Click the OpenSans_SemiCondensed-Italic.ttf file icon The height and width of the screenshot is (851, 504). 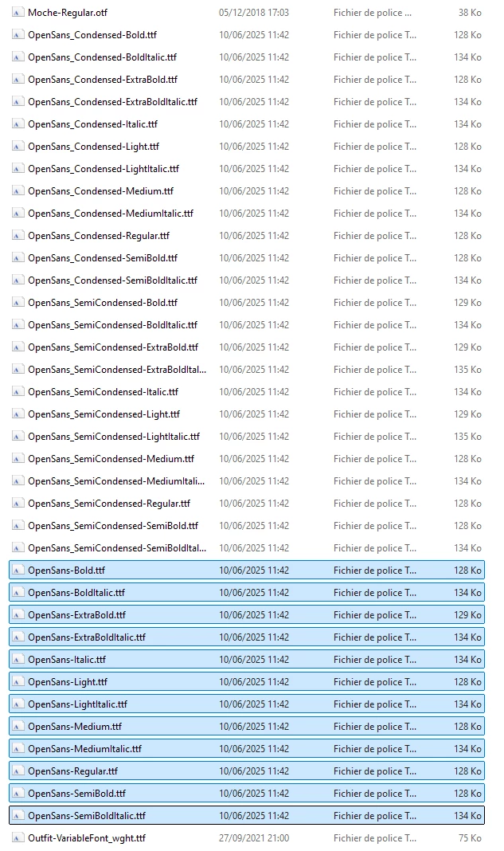(x=18, y=391)
